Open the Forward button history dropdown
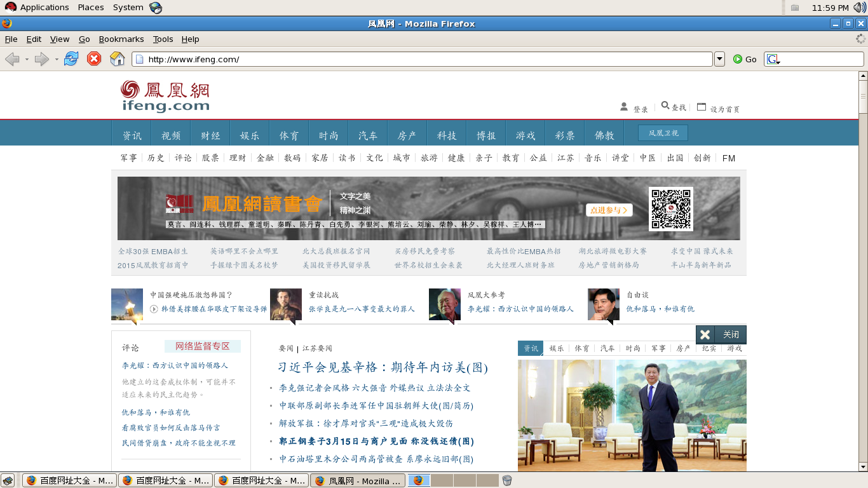This screenshot has height=488, width=868. [57, 59]
